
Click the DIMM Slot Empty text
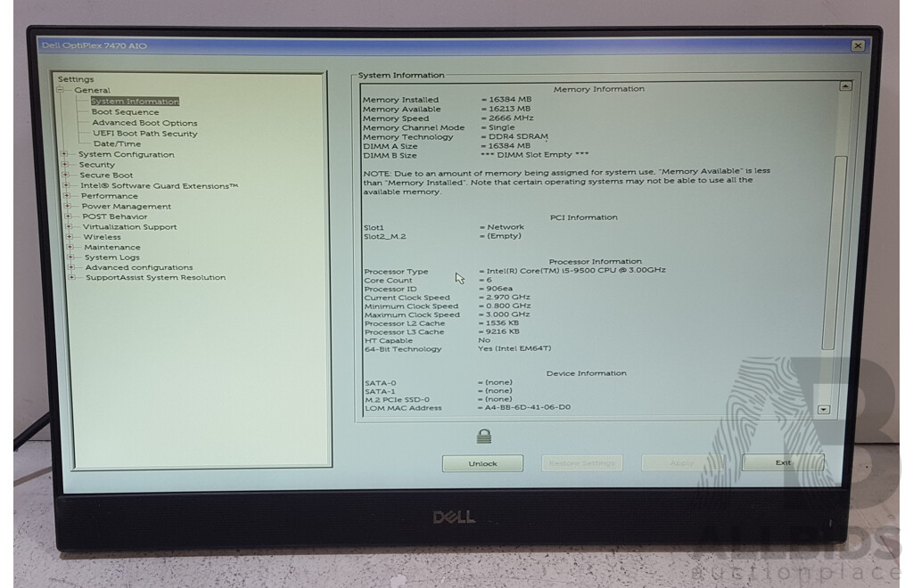535,155
